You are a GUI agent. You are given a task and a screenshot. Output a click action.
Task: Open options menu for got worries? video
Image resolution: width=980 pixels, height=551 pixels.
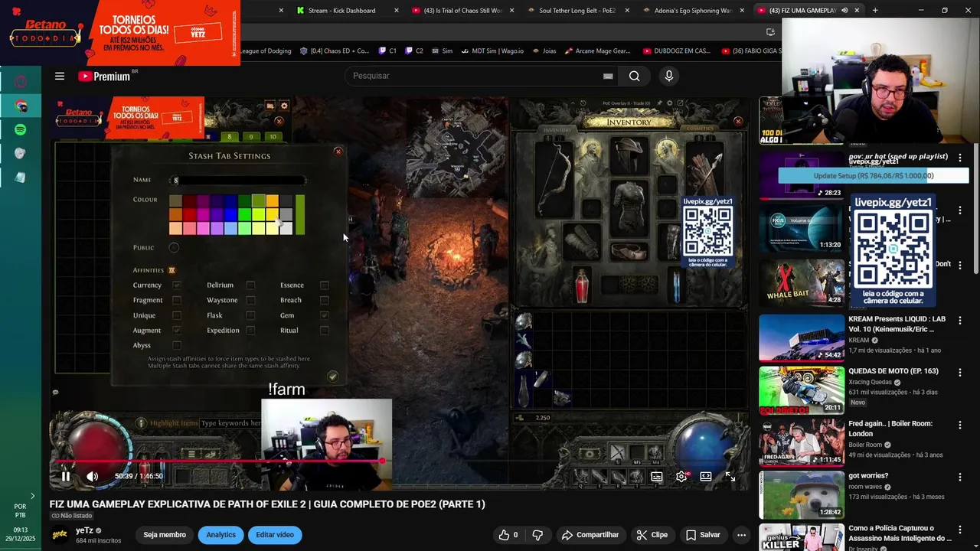pyautogui.click(x=960, y=477)
